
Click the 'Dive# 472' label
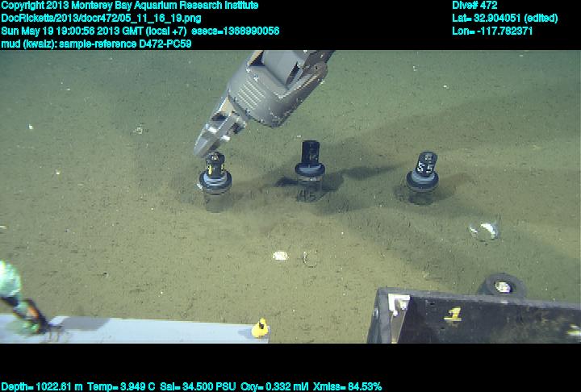coord(474,6)
